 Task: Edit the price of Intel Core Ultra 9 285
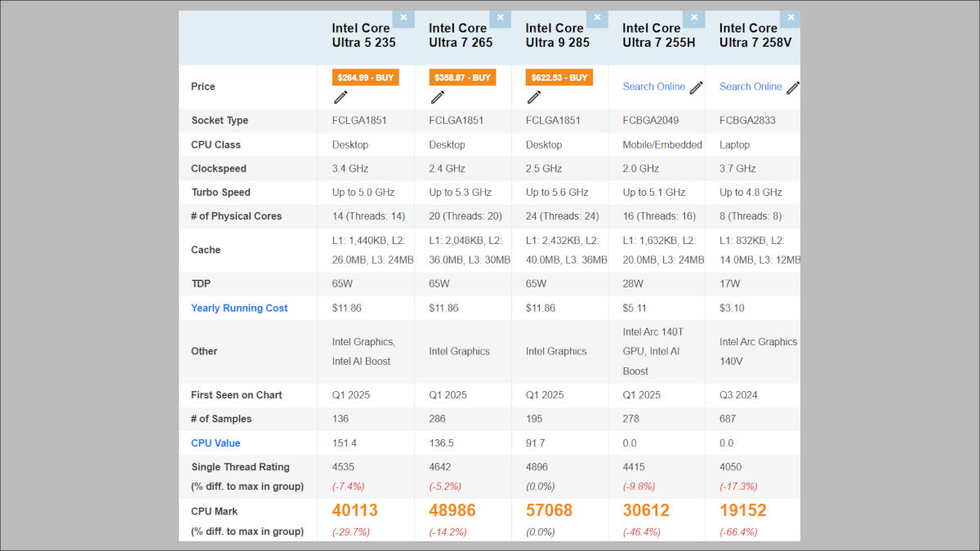point(533,97)
